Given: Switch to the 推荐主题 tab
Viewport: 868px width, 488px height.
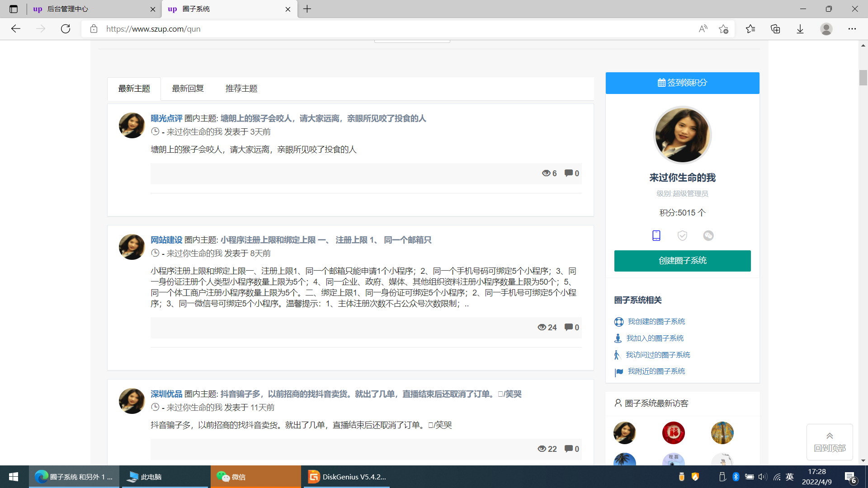Looking at the screenshot, I should [241, 89].
